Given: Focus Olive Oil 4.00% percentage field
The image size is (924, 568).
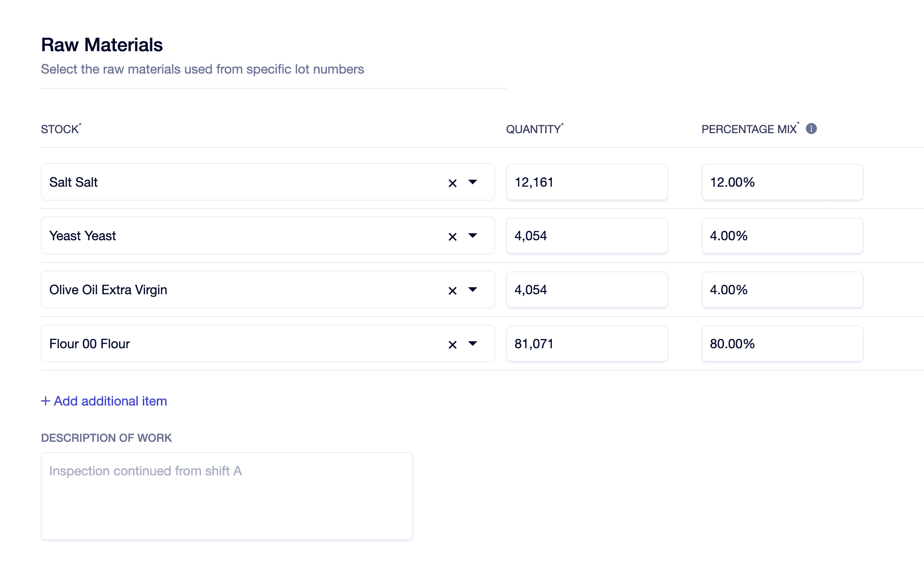Looking at the screenshot, I should [782, 290].
